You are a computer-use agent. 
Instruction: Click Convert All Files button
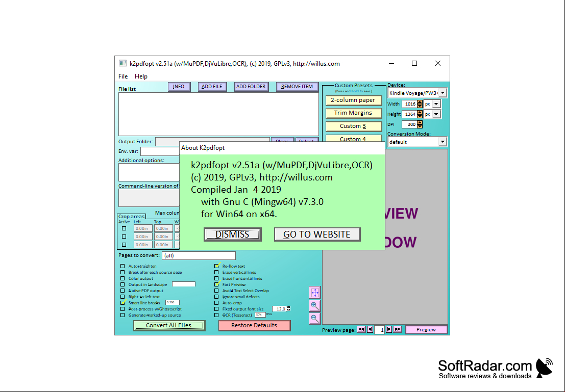(x=169, y=325)
